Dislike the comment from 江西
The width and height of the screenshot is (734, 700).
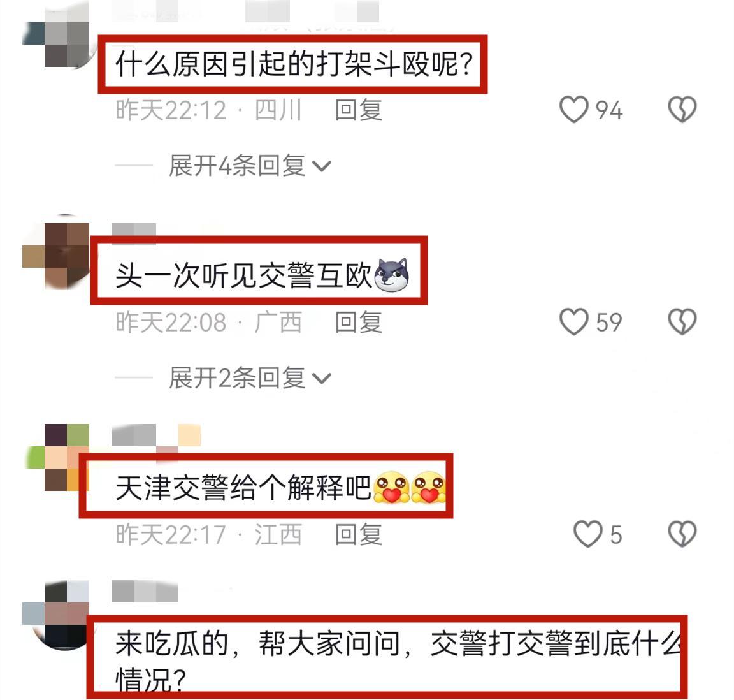682,534
